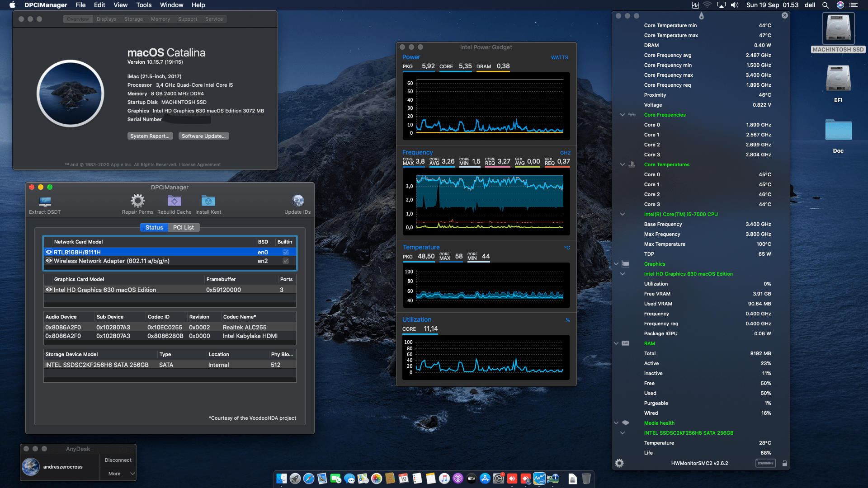Screen dimensions: 868x488
Task: Click the Rebuild Cache folder icon
Action: [175, 201]
